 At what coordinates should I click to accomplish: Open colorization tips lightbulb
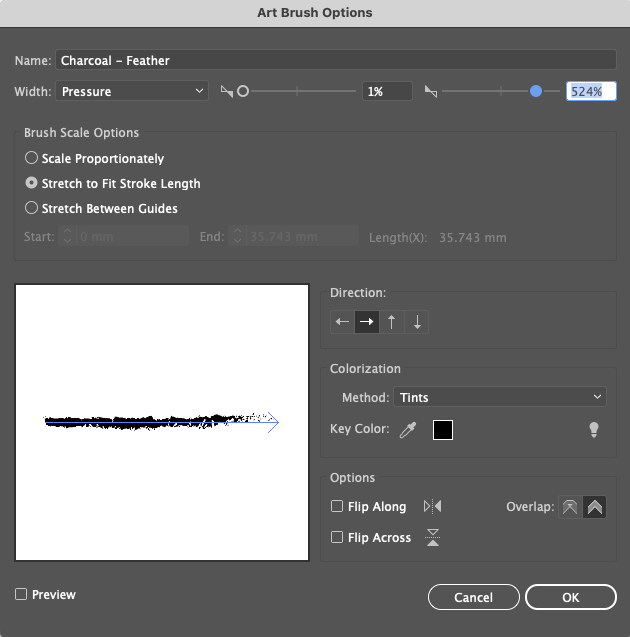[x=594, y=429]
